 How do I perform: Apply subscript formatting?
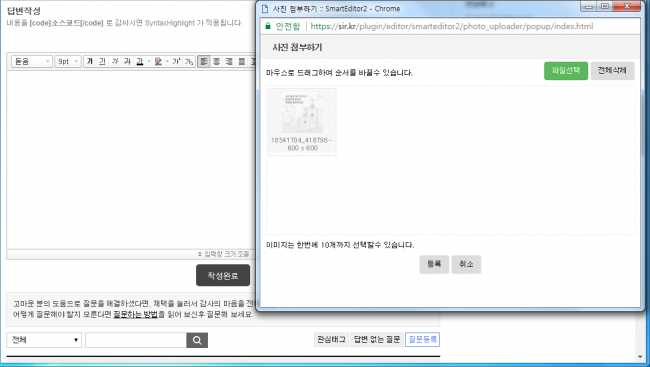tap(189, 61)
